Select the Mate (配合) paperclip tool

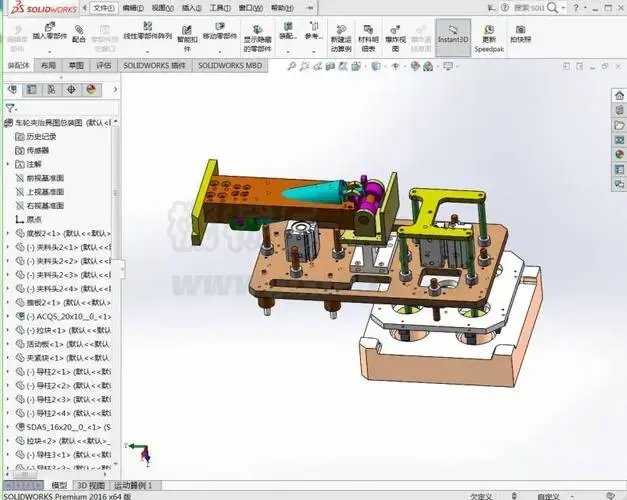pyautogui.click(x=79, y=34)
